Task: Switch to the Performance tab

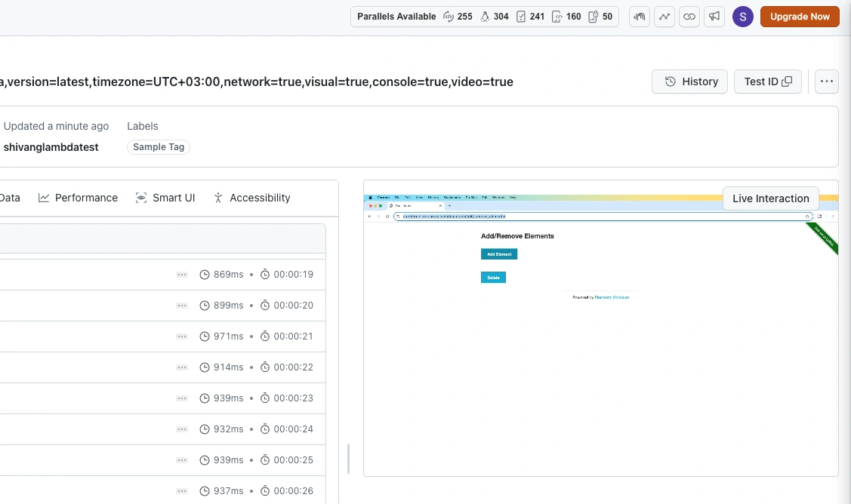Action: coord(79,198)
